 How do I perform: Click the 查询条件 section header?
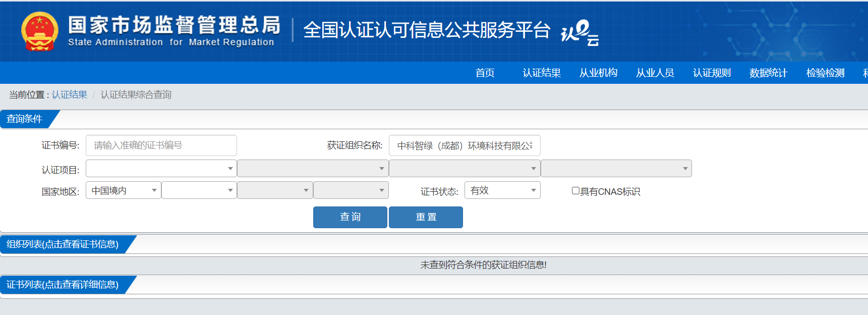tap(24, 119)
